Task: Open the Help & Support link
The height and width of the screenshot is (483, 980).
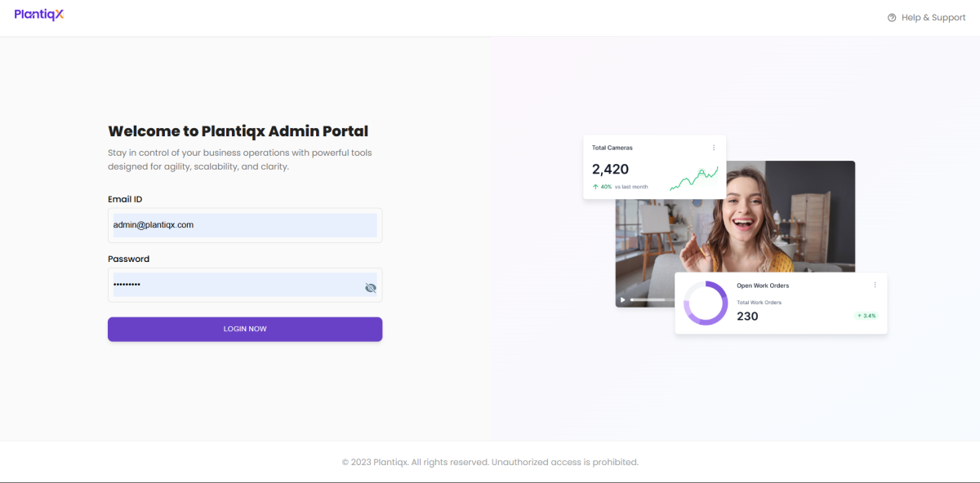Action: click(933, 18)
